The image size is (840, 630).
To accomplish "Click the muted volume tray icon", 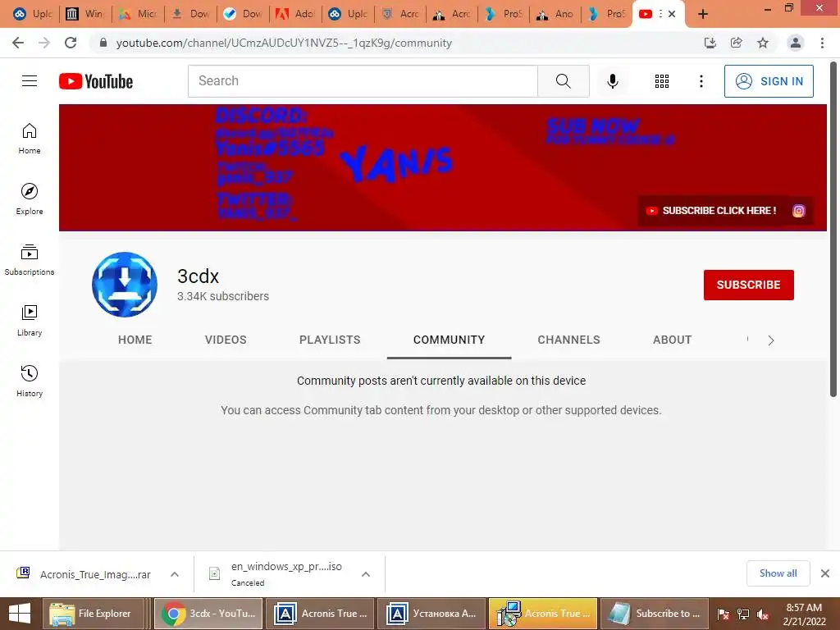I will (x=763, y=614).
